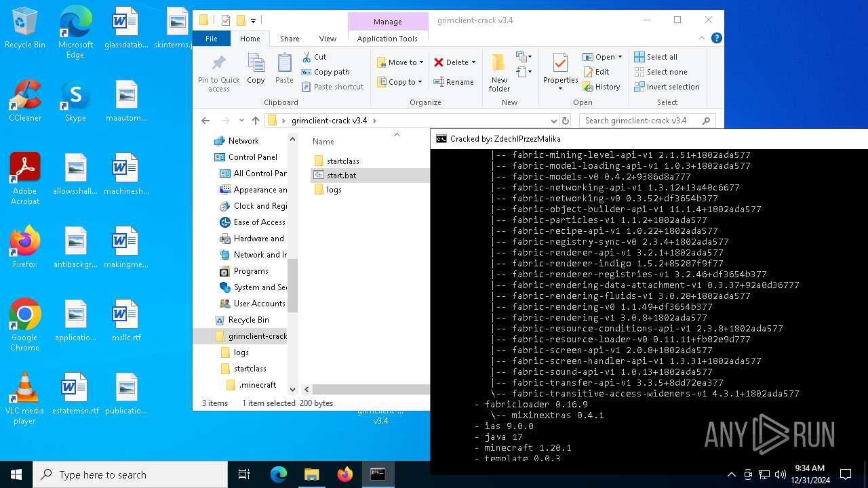Screen dimensions: 868x488
Task: Click Copy path in ribbon
Action: [325, 72]
